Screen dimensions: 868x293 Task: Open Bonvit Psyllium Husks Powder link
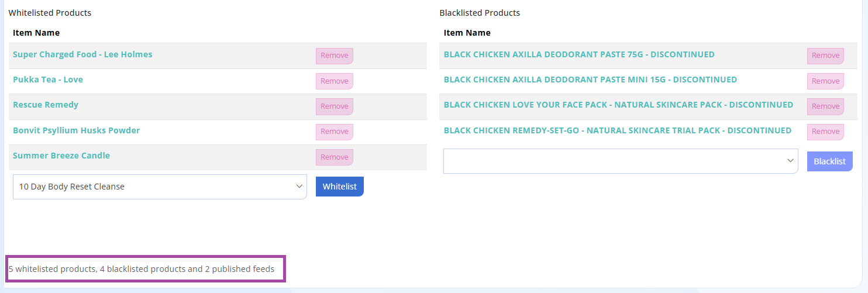77,130
